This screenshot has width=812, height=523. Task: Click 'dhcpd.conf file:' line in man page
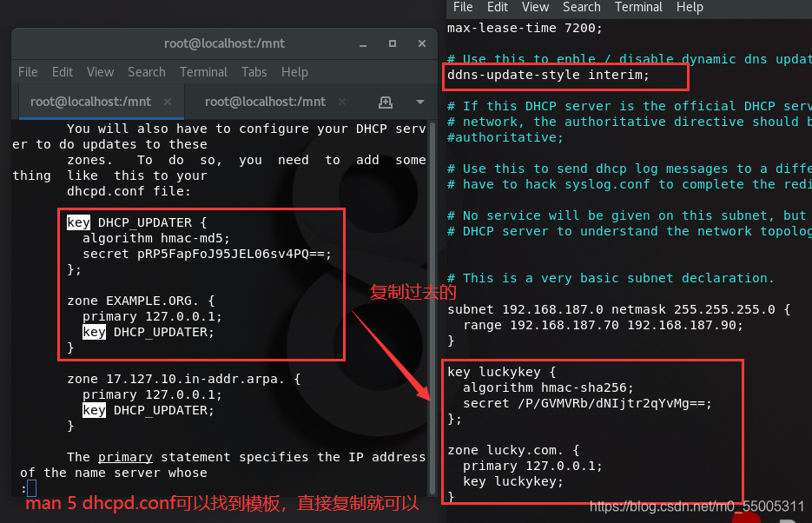click(x=129, y=192)
